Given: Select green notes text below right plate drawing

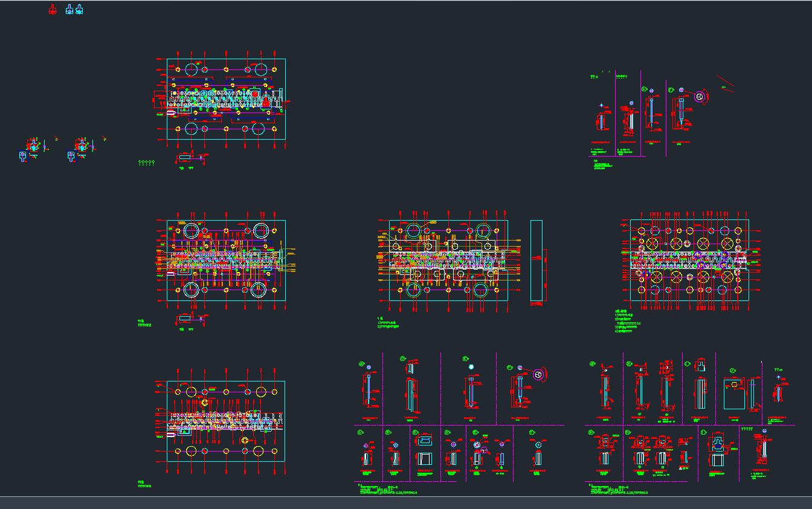Looking at the screenshot, I should pos(626,322).
